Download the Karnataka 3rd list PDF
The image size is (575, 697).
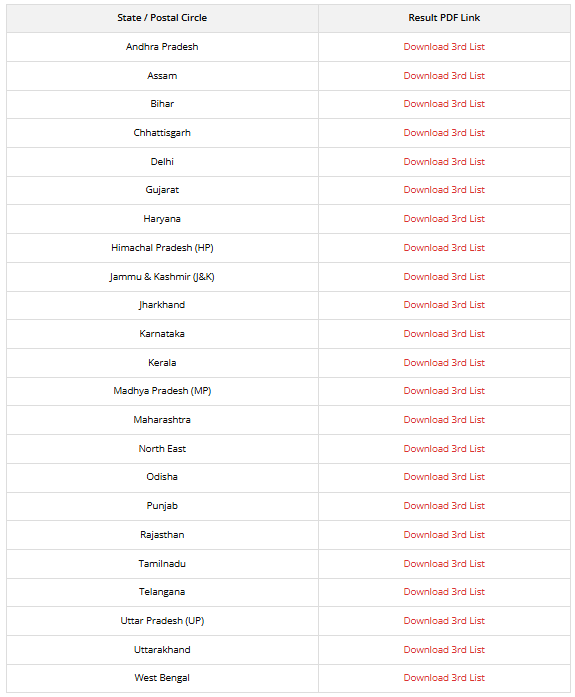point(444,333)
